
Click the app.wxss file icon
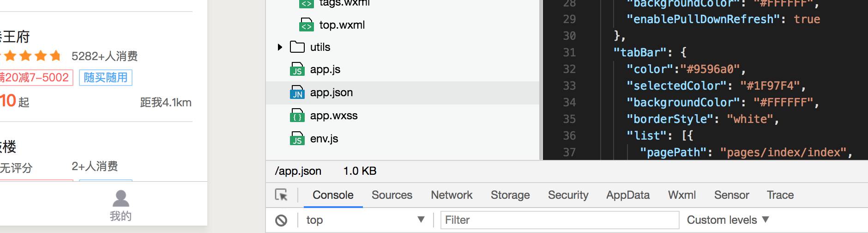pos(297,116)
